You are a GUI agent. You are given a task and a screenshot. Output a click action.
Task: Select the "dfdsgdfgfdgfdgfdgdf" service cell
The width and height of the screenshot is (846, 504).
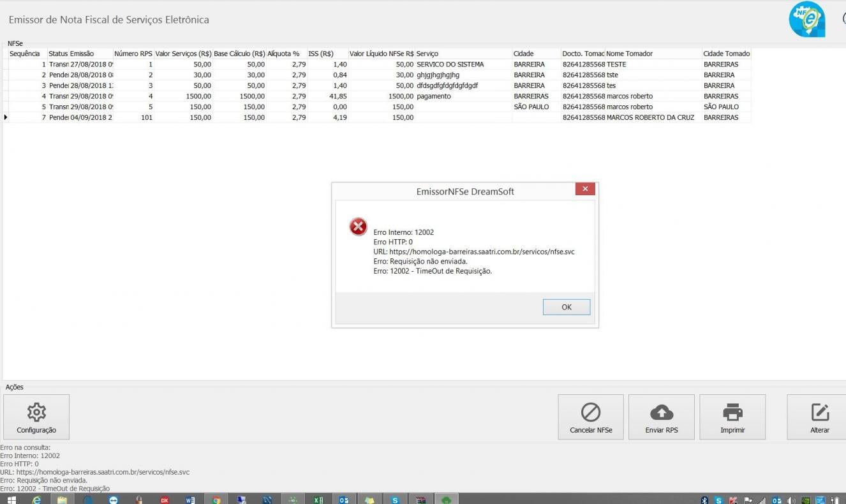tap(463, 85)
